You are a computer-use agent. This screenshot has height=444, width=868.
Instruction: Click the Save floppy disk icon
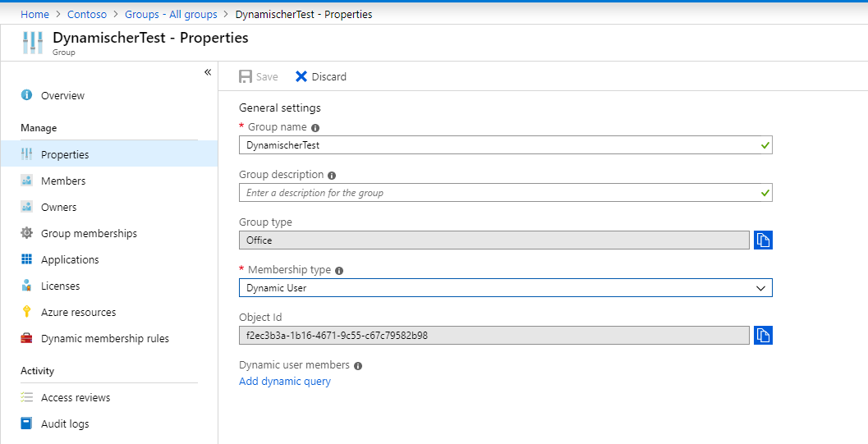(246, 76)
